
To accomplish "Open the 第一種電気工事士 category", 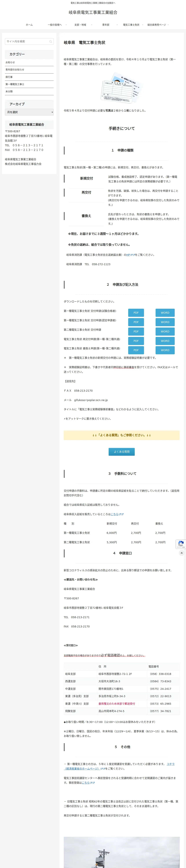I will 29,84.
